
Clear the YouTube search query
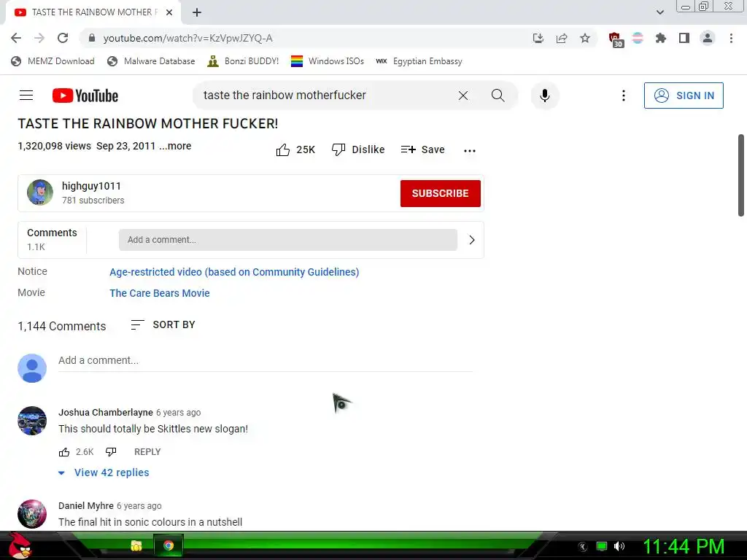tap(462, 96)
